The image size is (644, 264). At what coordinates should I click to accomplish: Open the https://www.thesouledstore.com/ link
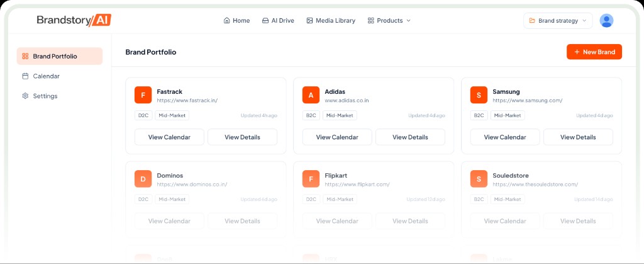click(535, 184)
